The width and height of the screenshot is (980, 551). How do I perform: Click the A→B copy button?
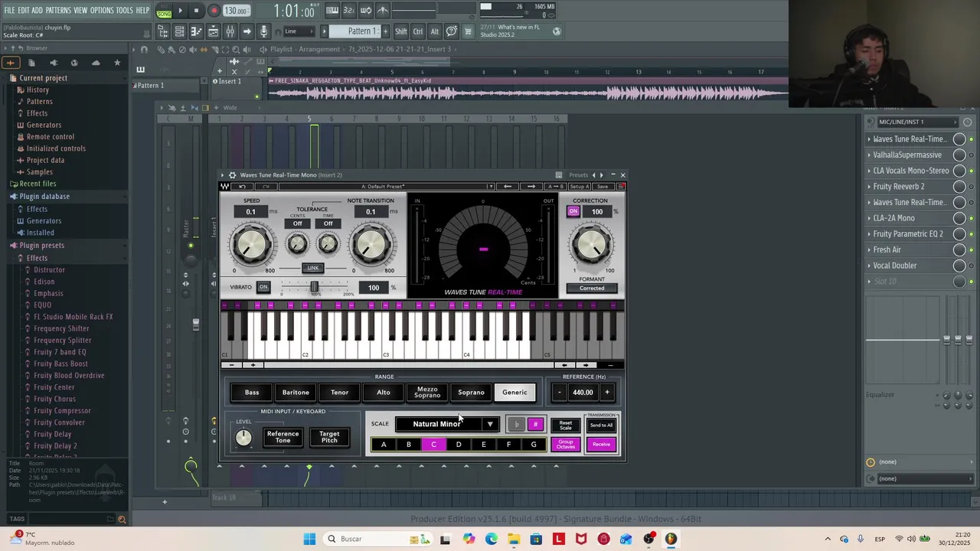point(555,187)
